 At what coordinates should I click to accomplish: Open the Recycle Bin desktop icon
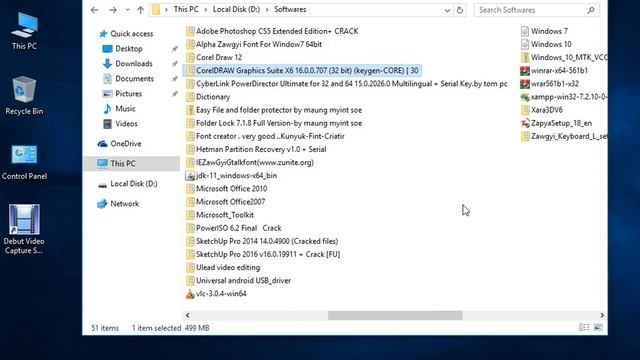[24, 96]
